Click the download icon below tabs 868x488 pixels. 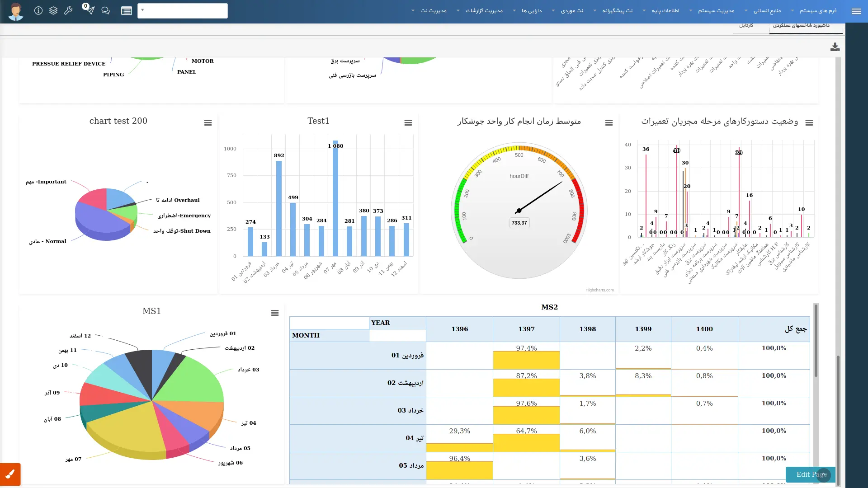[x=835, y=47]
